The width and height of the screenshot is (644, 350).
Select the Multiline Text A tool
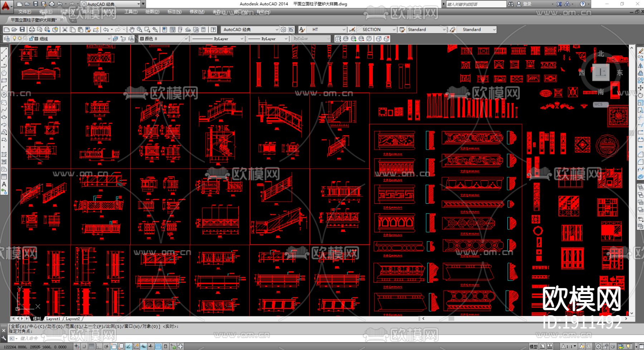[4, 184]
